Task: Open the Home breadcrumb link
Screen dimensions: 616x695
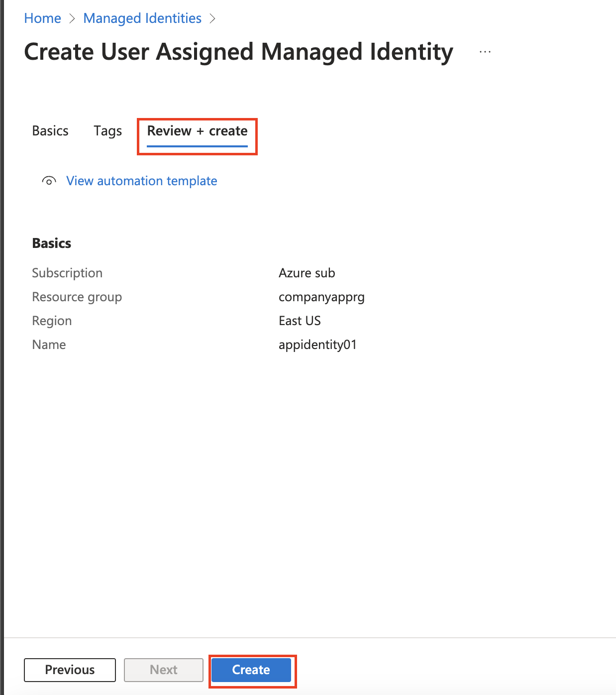Action: [42, 18]
